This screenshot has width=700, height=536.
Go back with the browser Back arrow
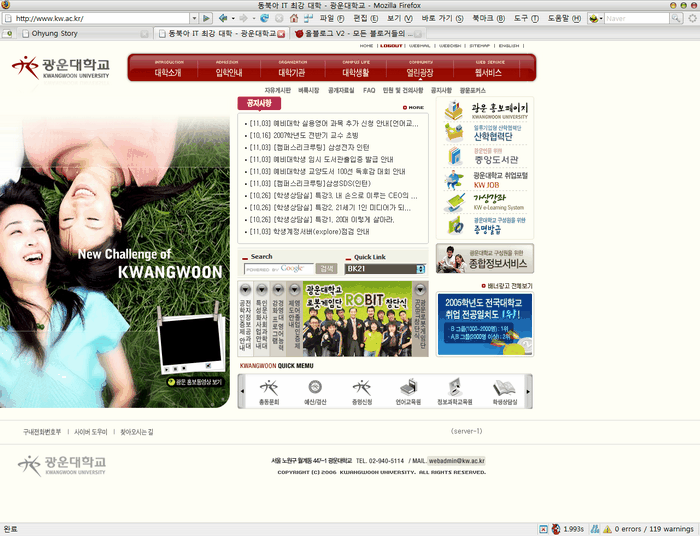[x=223, y=18]
